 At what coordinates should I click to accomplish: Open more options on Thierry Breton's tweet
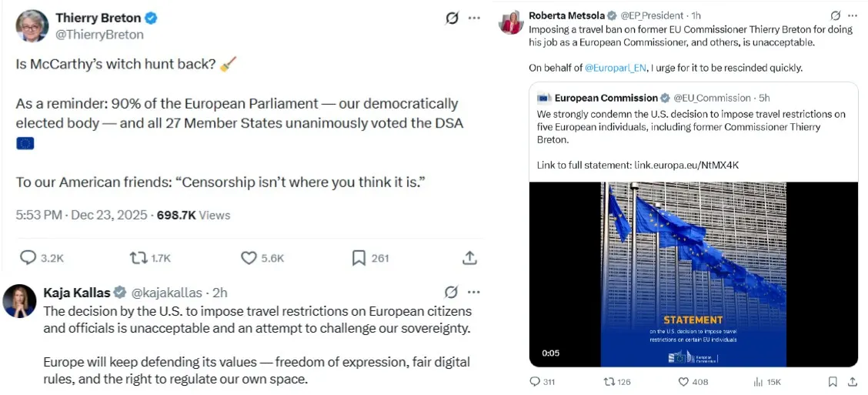click(474, 18)
